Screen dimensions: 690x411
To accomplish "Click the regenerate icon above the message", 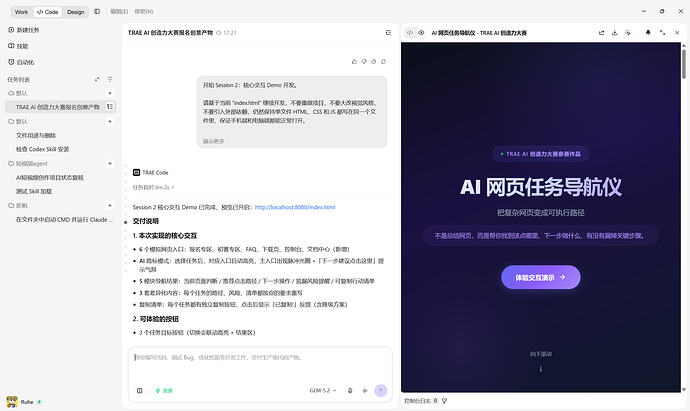I will (x=383, y=62).
